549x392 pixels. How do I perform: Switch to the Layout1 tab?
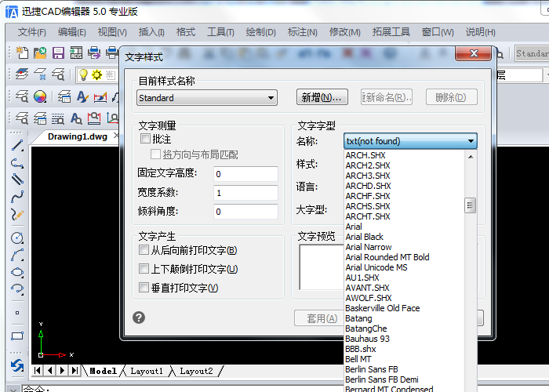[147, 371]
